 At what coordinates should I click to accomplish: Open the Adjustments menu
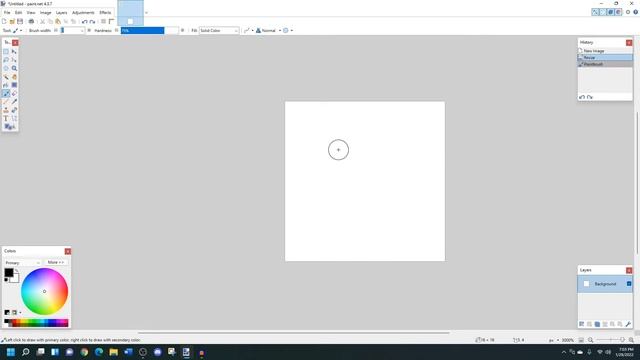pyautogui.click(x=83, y=13)
